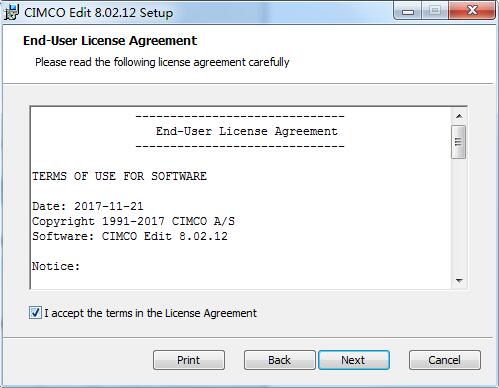The height and width of the screenshot is (388, 499).
Task: Click the empty scrollbar track below the thumb
Action: click(x=459, y=216)
